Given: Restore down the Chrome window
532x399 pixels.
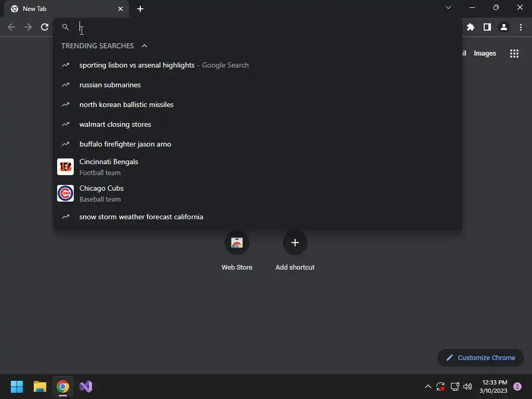Looking at the screenshot, I should point(496,7).
